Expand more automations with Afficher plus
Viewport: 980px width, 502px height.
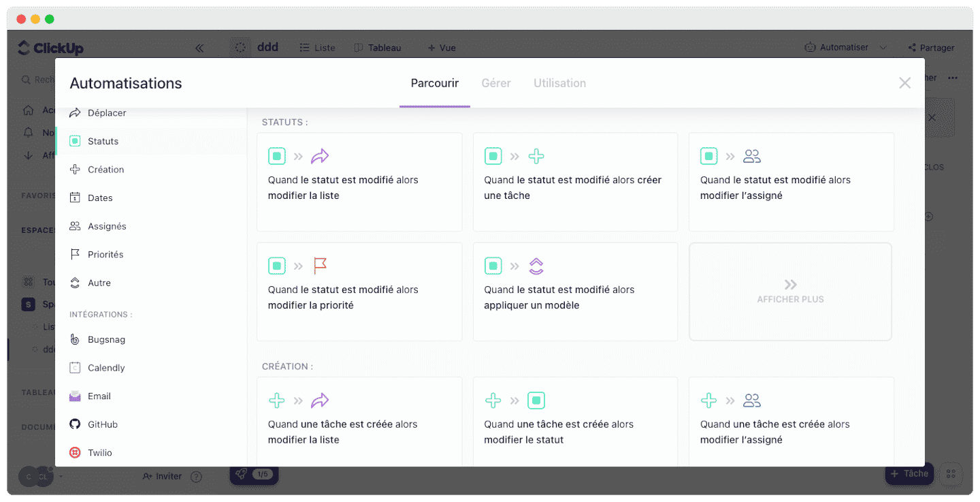(x=790, y=292)
